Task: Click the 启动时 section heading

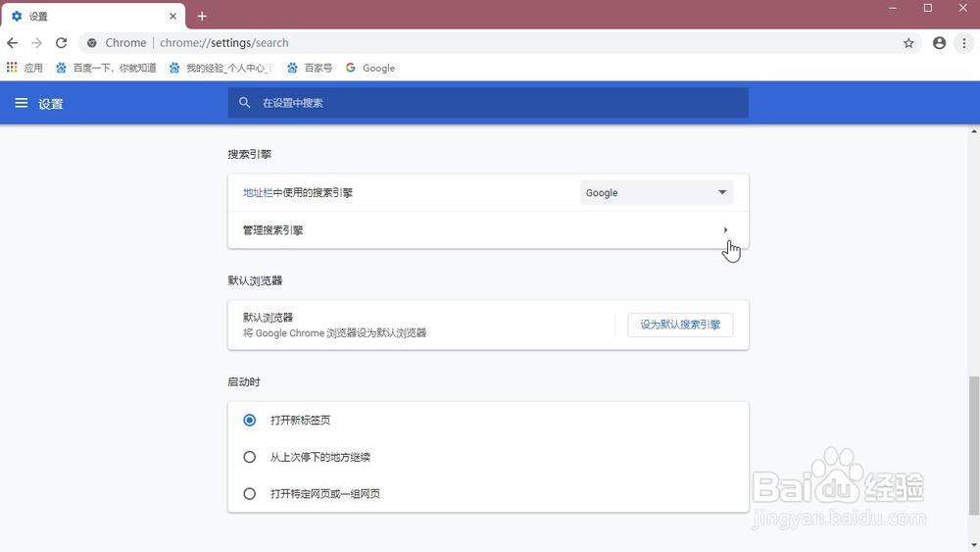Action: tap(244, 382)
